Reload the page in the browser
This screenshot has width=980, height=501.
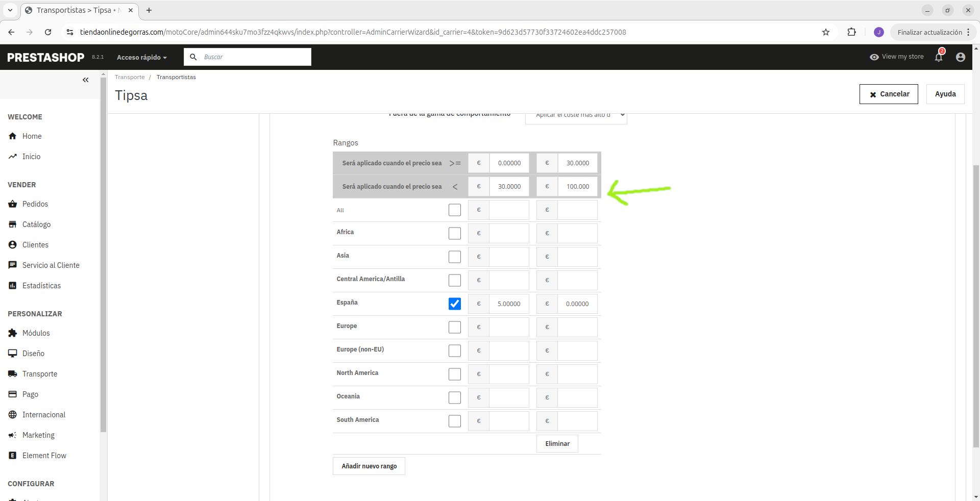pyautogui.click(x=48, y=32)
